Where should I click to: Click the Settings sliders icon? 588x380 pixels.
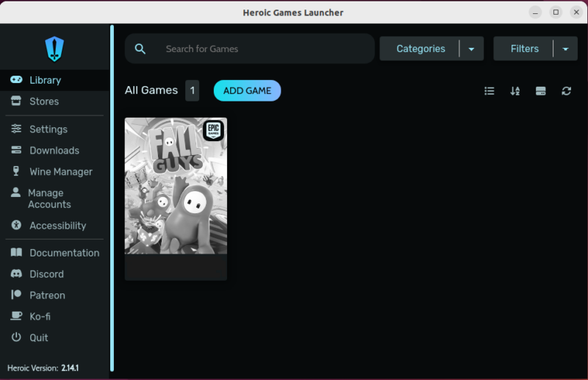point(16,129)
